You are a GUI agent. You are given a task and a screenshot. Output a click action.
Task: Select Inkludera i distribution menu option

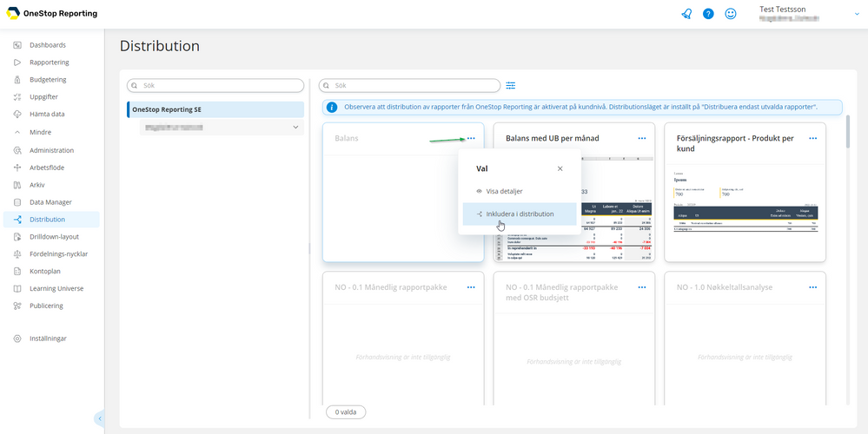520,214
